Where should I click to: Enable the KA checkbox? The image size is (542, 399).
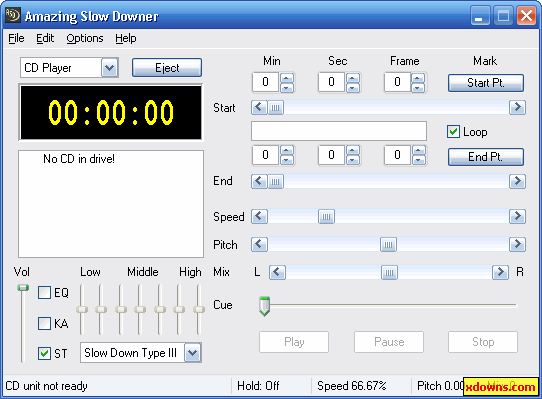pos(44,324)
